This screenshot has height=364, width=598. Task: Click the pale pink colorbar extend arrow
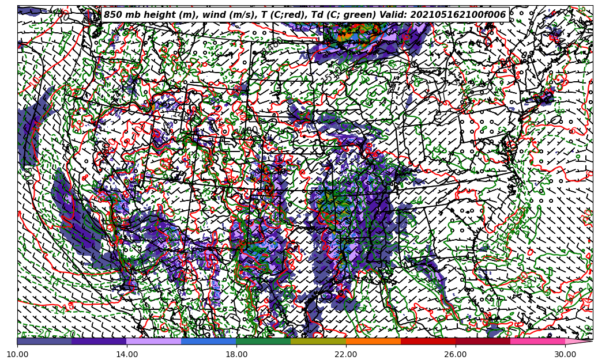578,341
